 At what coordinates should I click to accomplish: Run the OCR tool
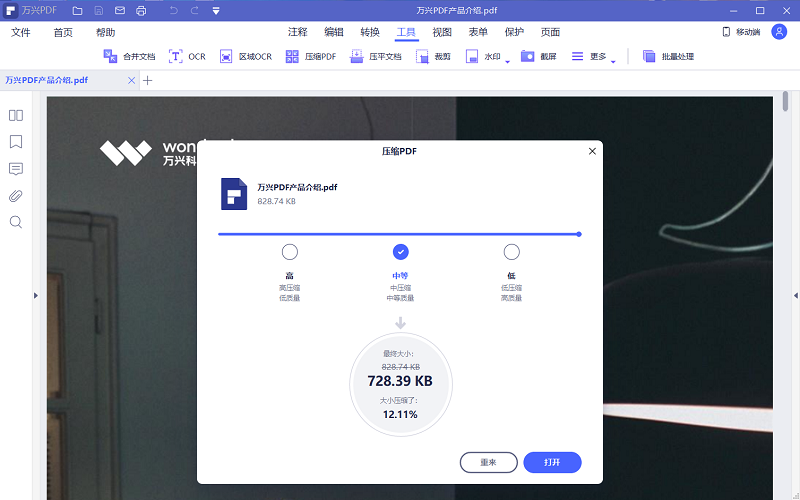(x=187, y=57)
